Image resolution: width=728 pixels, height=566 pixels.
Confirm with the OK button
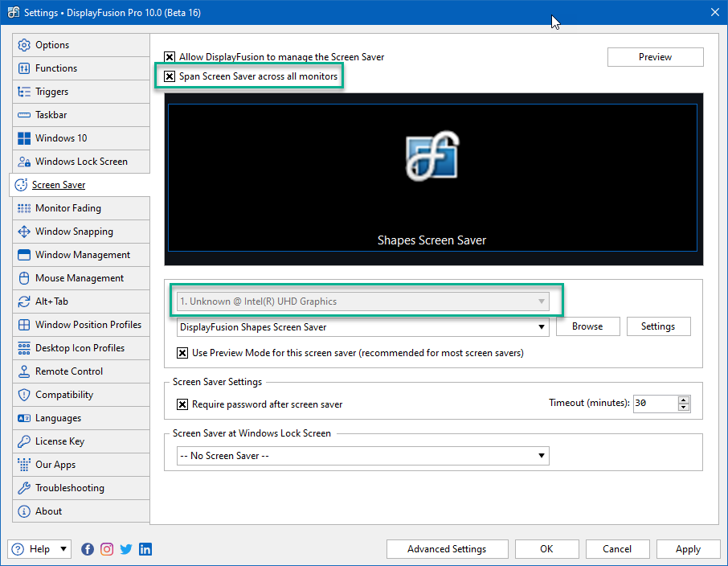tap(546, 549)
